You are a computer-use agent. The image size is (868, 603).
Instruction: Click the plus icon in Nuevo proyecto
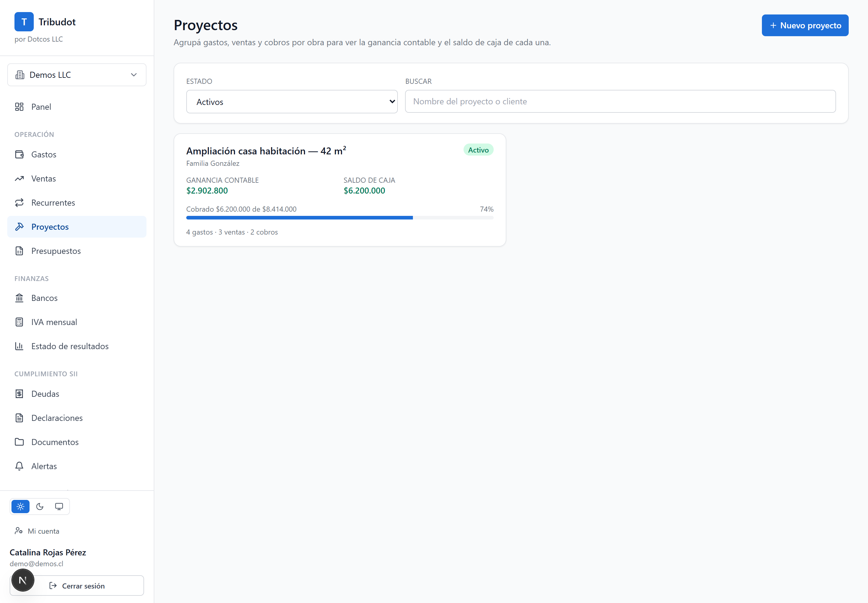(773, 25)
